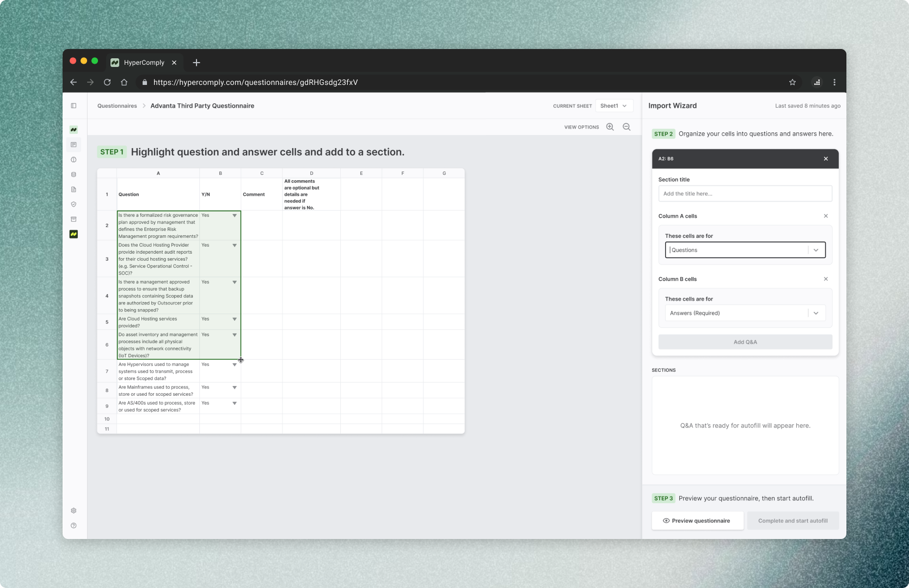Click the browser address bar URL
The width and height of the screenshot is (909, 588).
[255, 82]
